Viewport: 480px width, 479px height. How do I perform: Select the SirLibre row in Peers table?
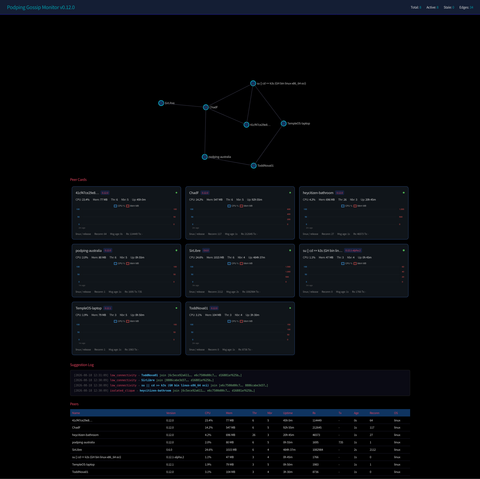240,450
